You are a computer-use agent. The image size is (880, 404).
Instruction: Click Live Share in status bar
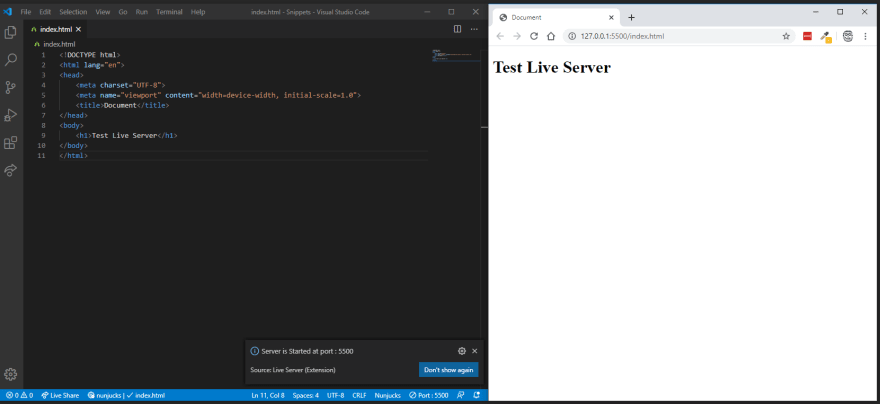tap(60, 395)
